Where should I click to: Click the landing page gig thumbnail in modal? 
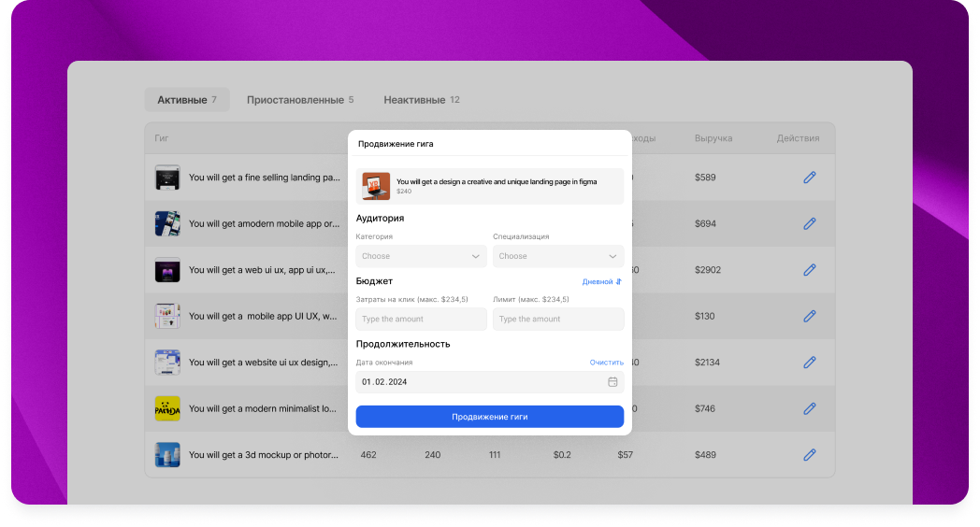tap(376, 186)
